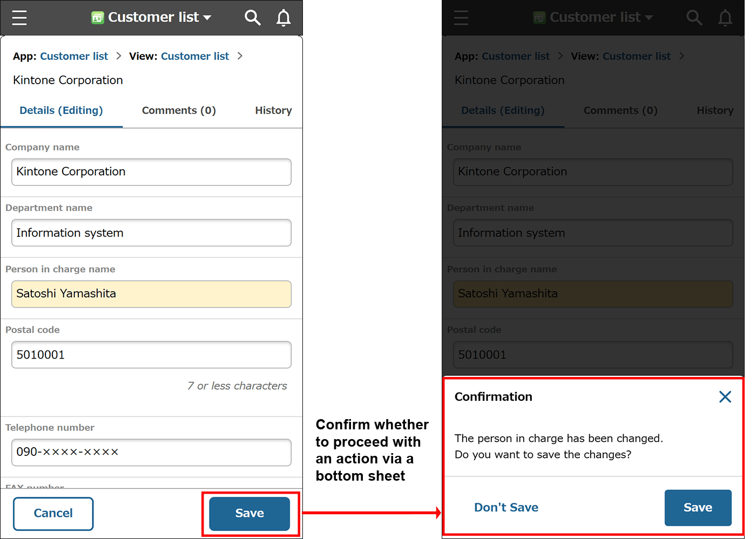Click the search magnifier icon in left header
Viewport: 756px width, 539px height.
point(252,18)
